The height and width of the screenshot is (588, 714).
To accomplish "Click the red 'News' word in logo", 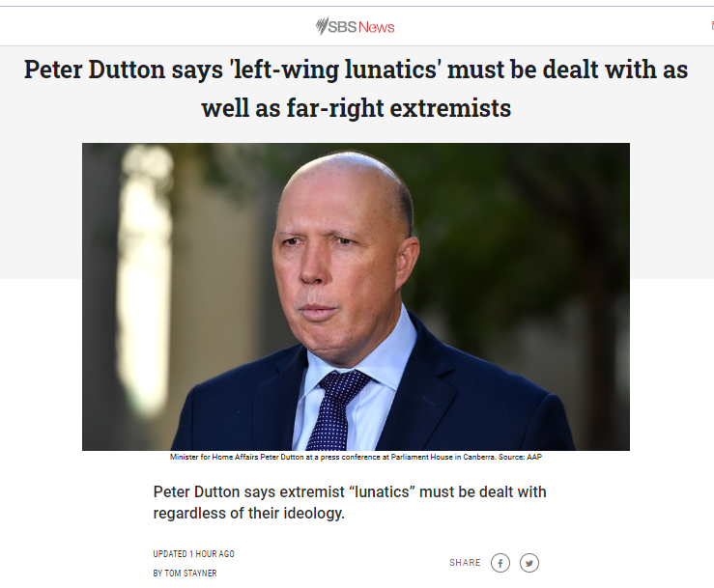I will click(x=376, y=27).
